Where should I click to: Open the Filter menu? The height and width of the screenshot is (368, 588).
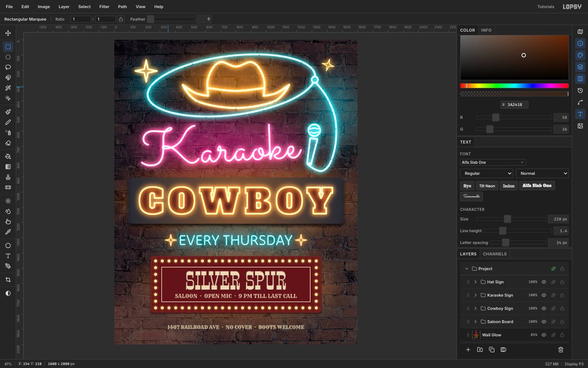click(104, 7)
